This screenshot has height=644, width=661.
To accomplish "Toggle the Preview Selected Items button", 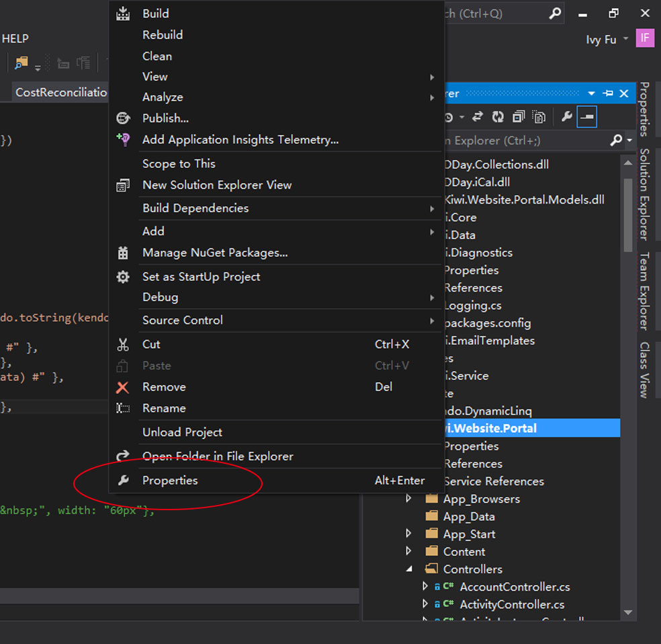I will 587,117.
